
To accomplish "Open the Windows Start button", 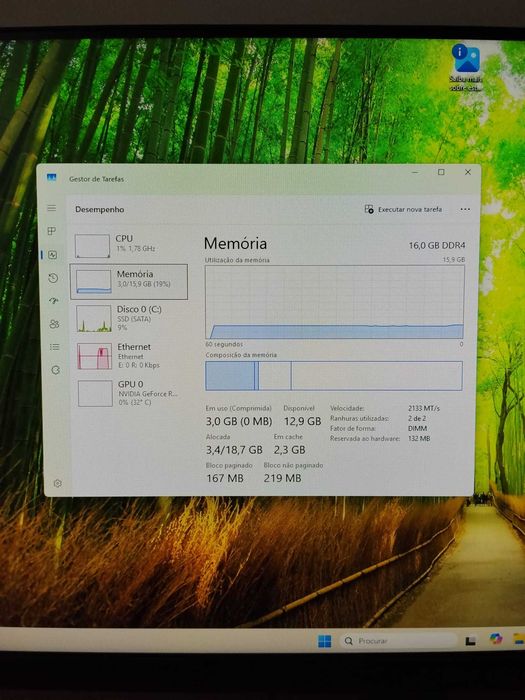I will 325,641.
